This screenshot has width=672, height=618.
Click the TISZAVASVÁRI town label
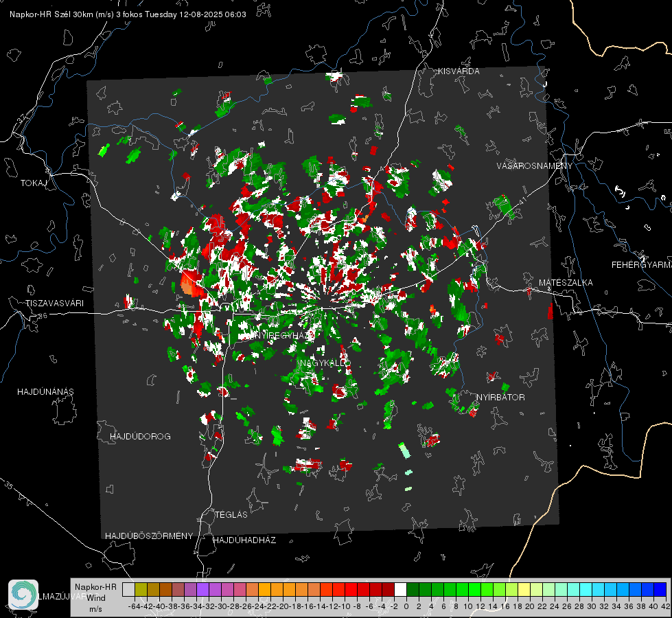tap(54, 304)
